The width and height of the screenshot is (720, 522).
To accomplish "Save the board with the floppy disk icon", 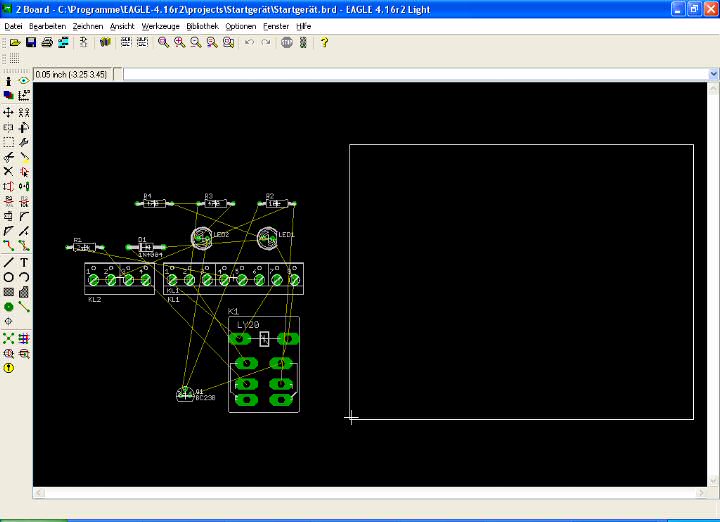I will tap(31, 43).
